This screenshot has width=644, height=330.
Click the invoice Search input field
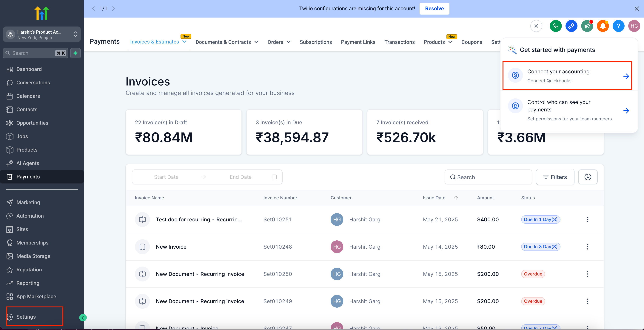pos(488,177)
